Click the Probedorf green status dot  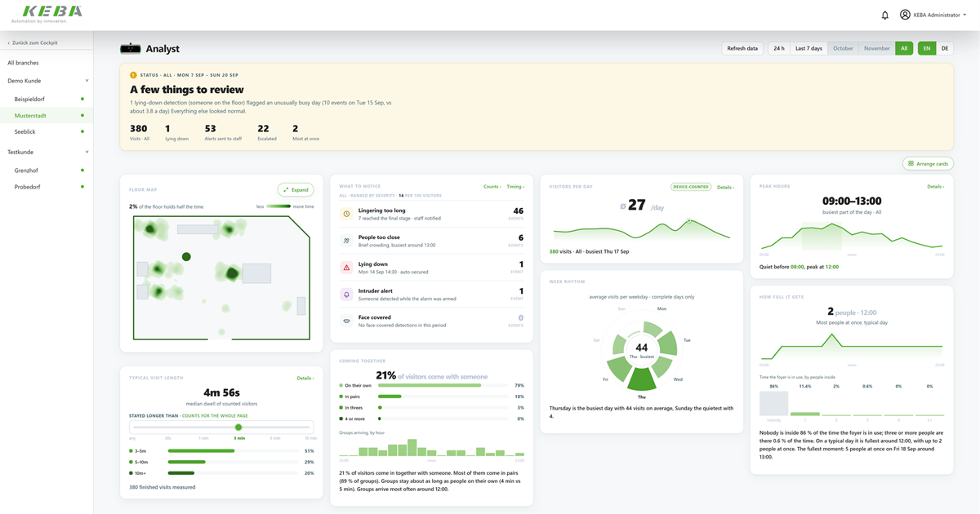point(82,187)
